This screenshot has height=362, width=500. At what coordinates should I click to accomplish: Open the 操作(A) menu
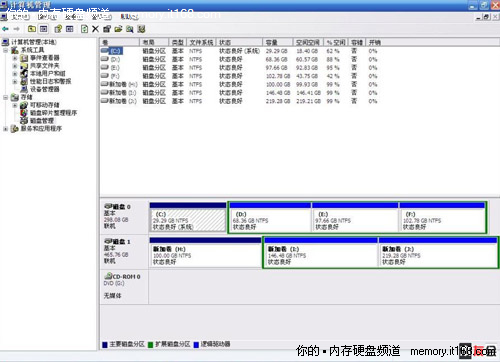tap(47, 16)
